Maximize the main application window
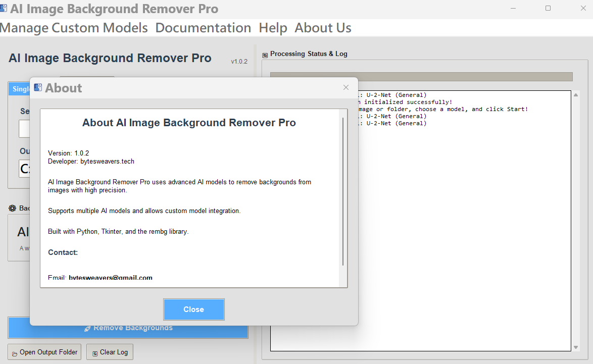This screenshot has height=364, width=593. [x=548, y=9]
